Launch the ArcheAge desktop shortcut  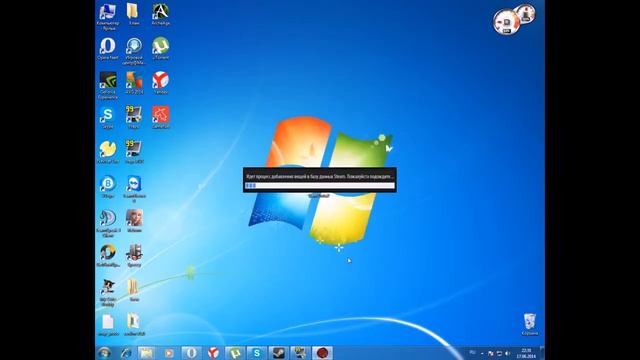tap(160, 14)
